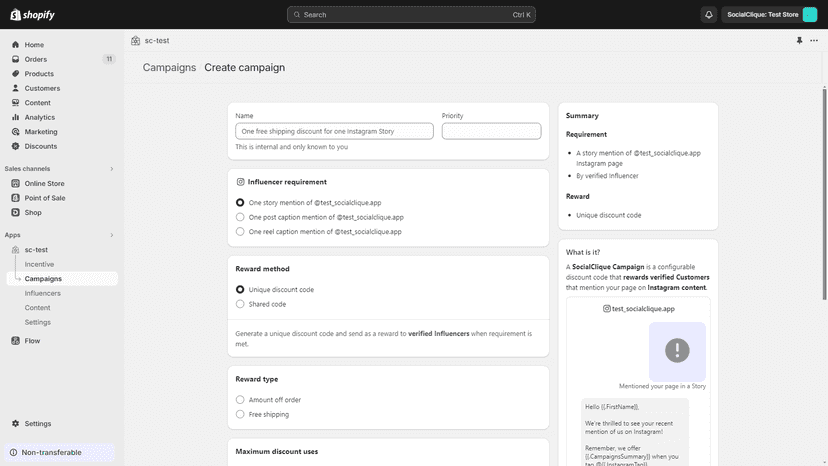
Task: Click the Customers person icon
Action: [15, 88]
